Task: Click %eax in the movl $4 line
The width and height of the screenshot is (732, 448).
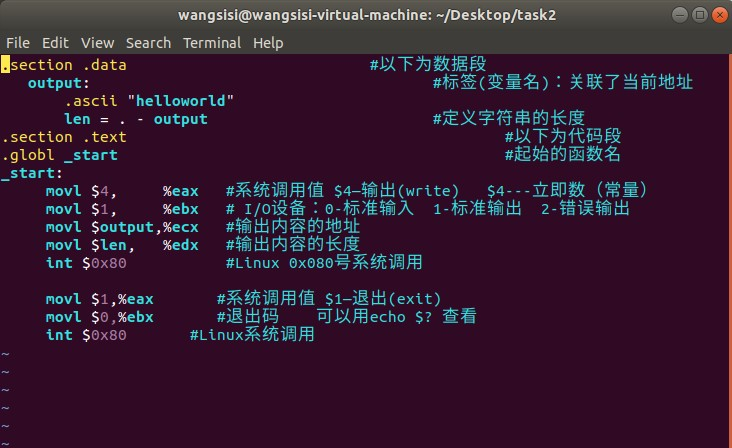Action: pyautogui.click(x=181, y=191)
